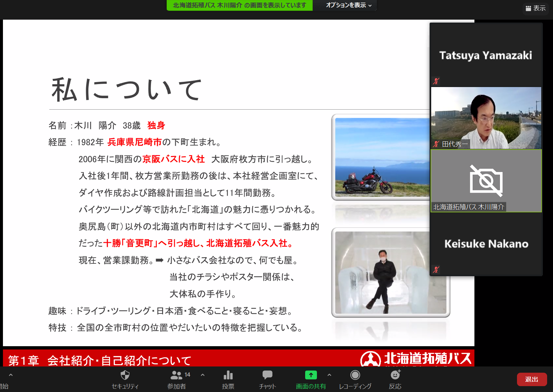Viewport: 553px width, 392px height.
Task: Click the disabled camera icon in speaker tile
Action: click(x=486, y=180)
